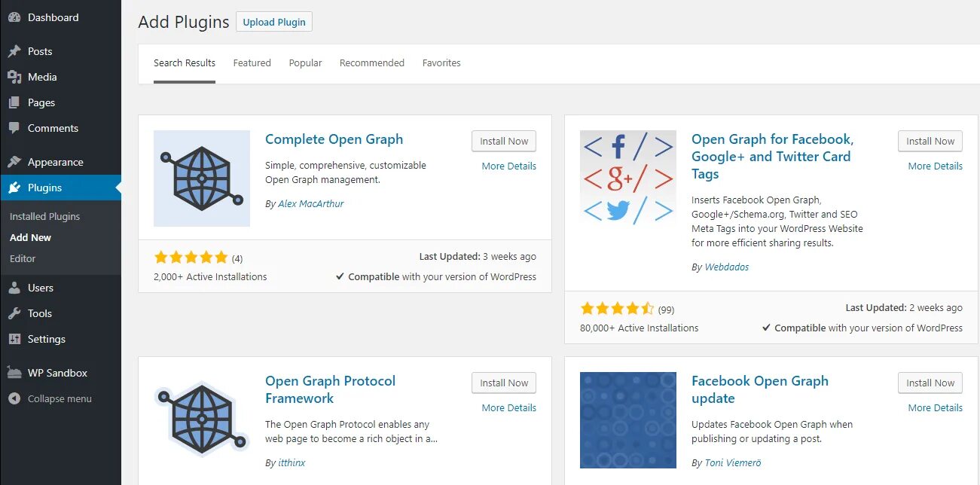Install Now for Open Graph Protocol Framework
The width and height of the screenshot is (980, 485).
click(x=504, y=383)
